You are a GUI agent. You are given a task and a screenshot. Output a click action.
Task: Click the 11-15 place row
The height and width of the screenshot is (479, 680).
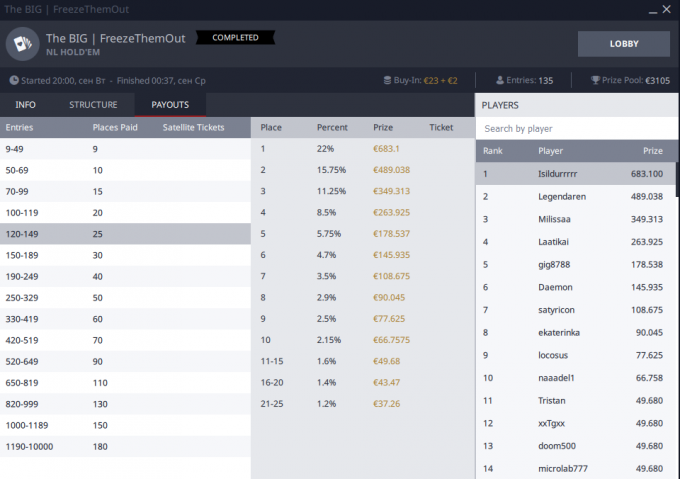coord(363,361)
